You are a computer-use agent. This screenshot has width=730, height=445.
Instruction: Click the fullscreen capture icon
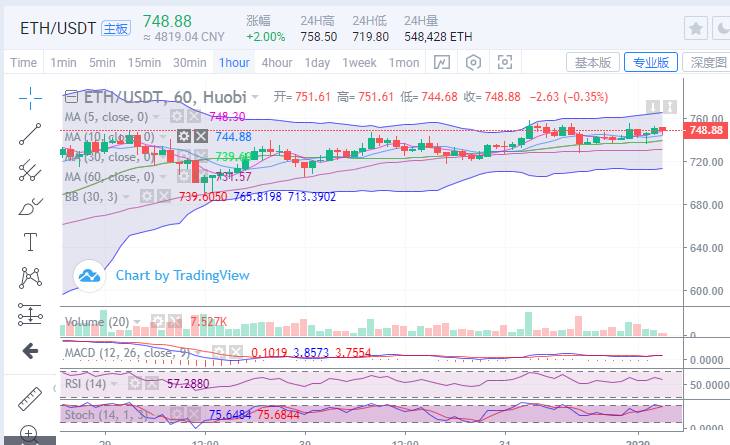[505, 62]
